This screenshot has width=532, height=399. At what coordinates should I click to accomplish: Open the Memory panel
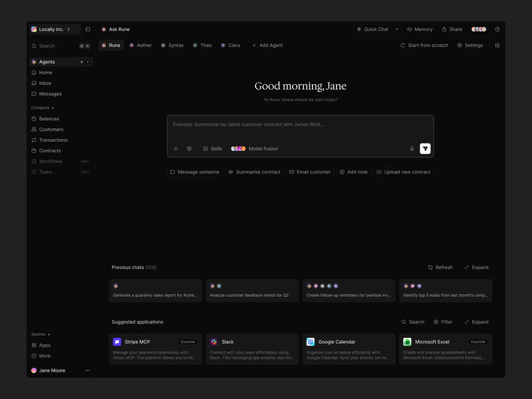pos(420,29)
